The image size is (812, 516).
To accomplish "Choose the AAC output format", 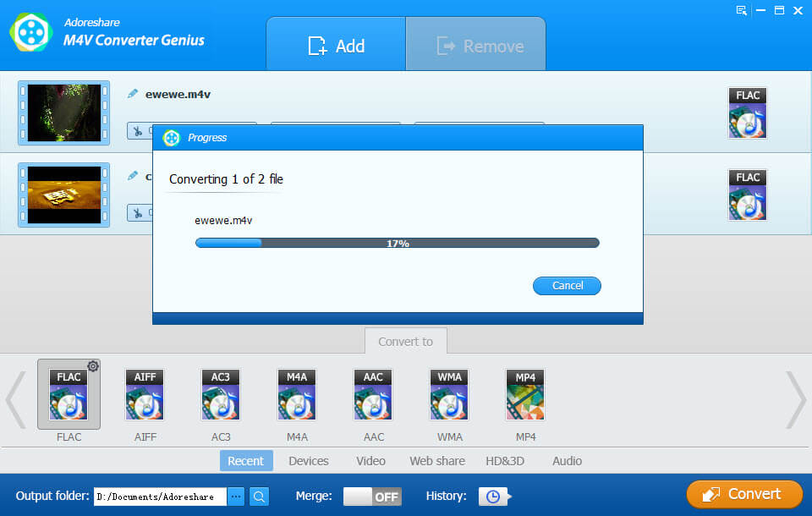I will point(373,394).
